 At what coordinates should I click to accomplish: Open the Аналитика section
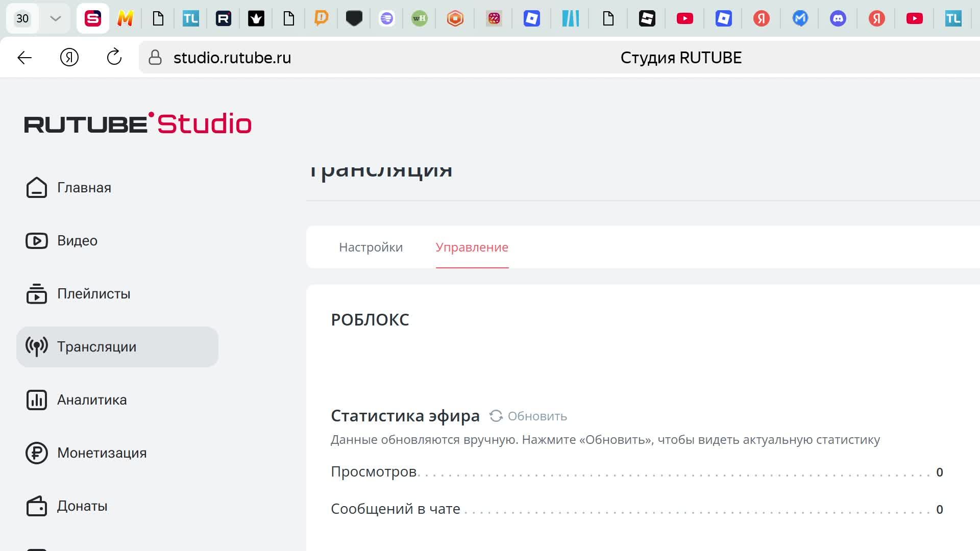pyautogui.click(x=91, y=399)
